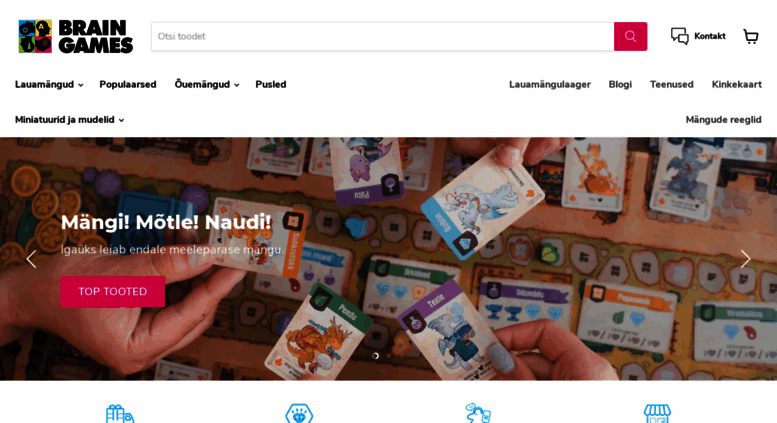
Task: Go to previous slide with left arrow
Action: point(31,259)
